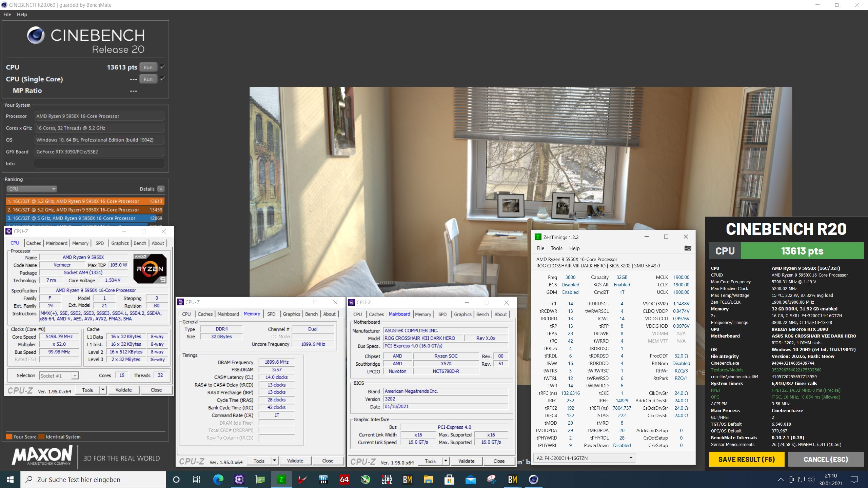
Task: Open Tools dropdown arrow in Mainboard tab window
Action: tap(446, 461)
